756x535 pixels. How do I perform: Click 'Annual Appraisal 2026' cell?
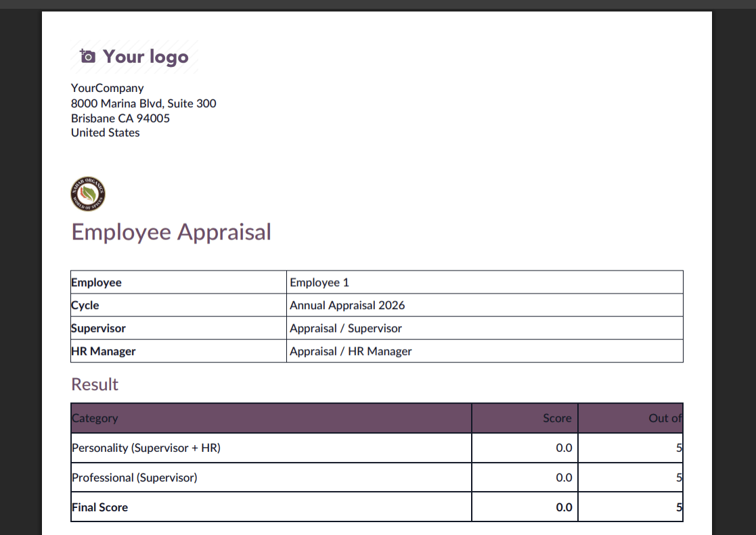click(485, 305)
